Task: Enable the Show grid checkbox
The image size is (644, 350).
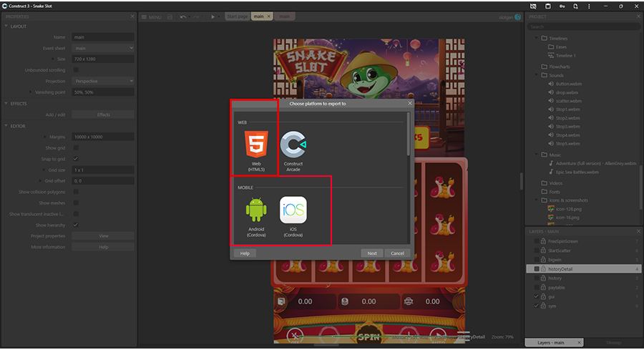Action: click(76, 147)
